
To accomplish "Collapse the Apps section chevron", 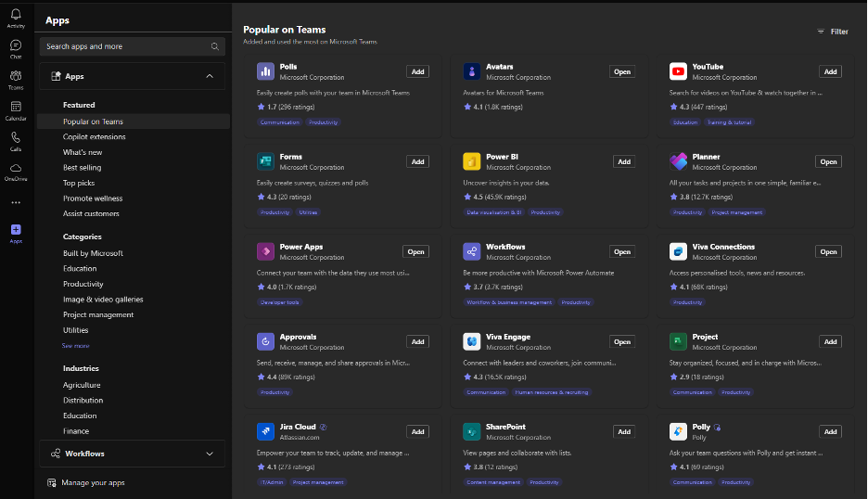I will (210, 76).
